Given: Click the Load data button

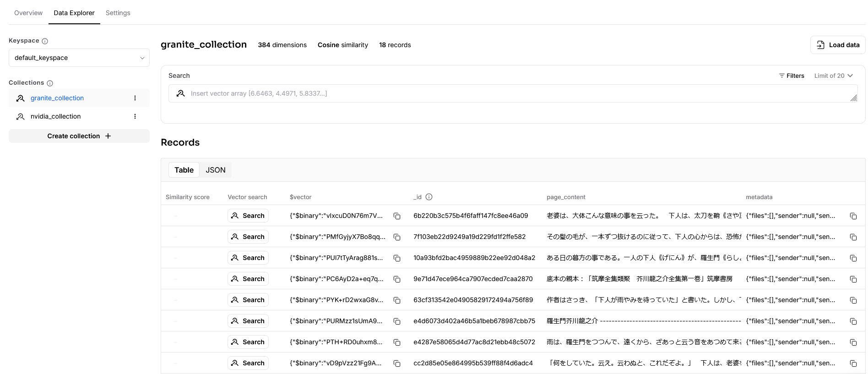Looking at the screenshot, I should pyautogui.click(x=838, y=45).
